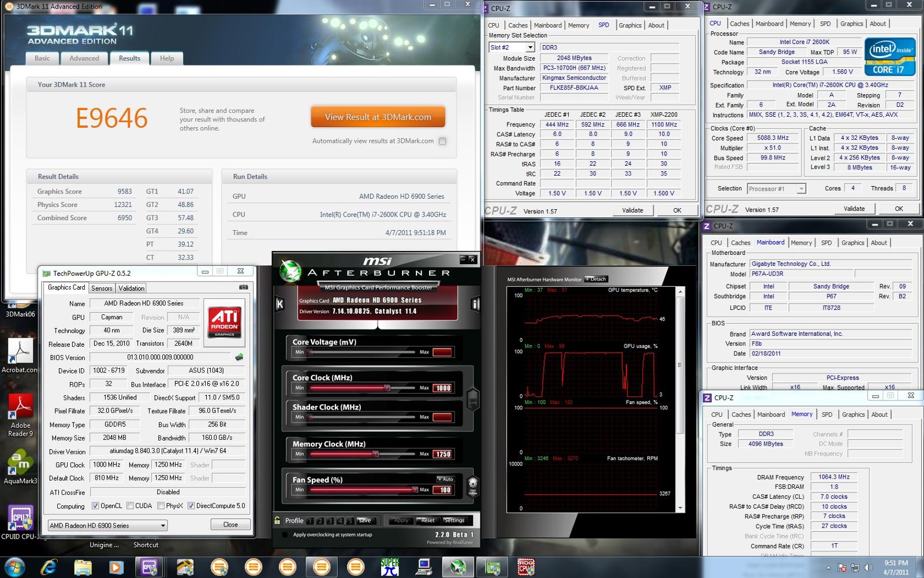Click the ATI Radeon logo in GPU-Z

pos(225,321)
